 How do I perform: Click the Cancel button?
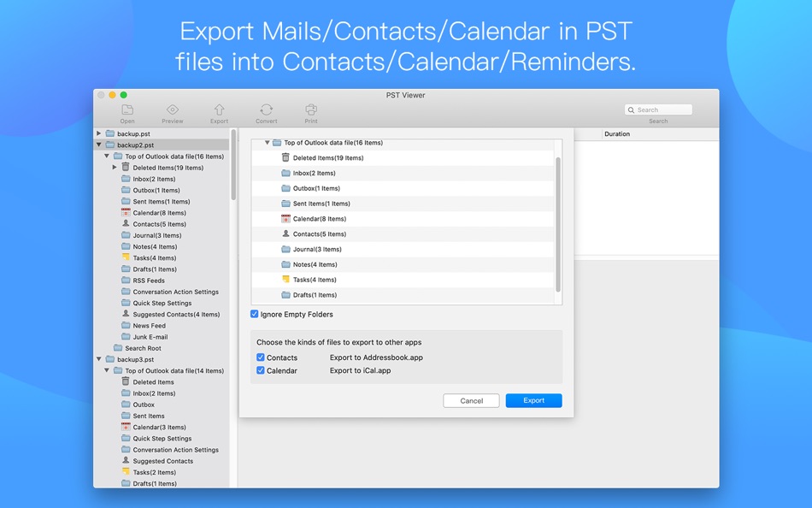pos(471,401)
